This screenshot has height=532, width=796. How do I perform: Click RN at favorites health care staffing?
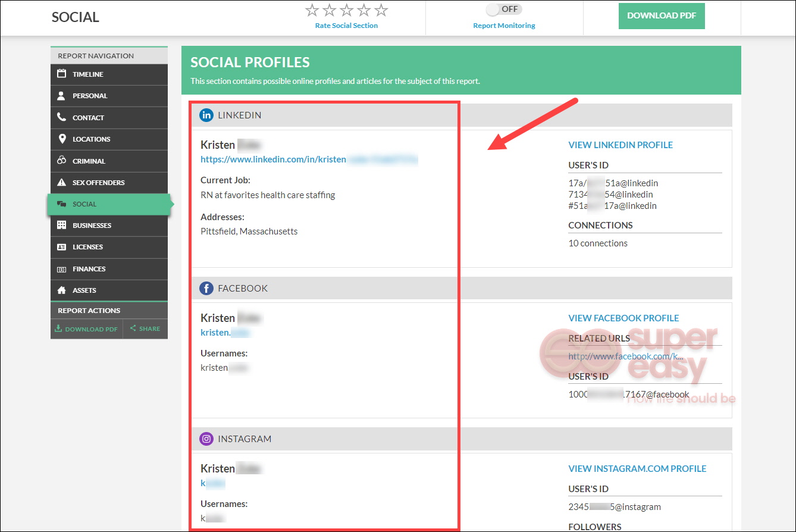[x=268, y=195]
